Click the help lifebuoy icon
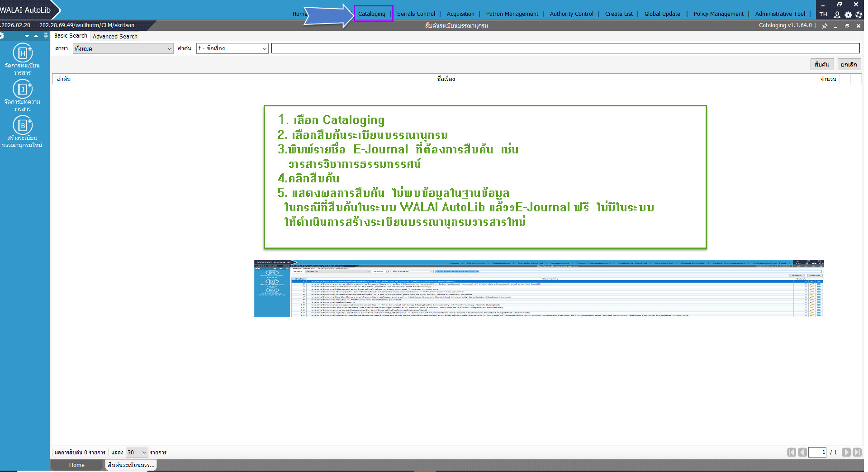868x472 pixels. pyautogui.click(x=859, y=14)
